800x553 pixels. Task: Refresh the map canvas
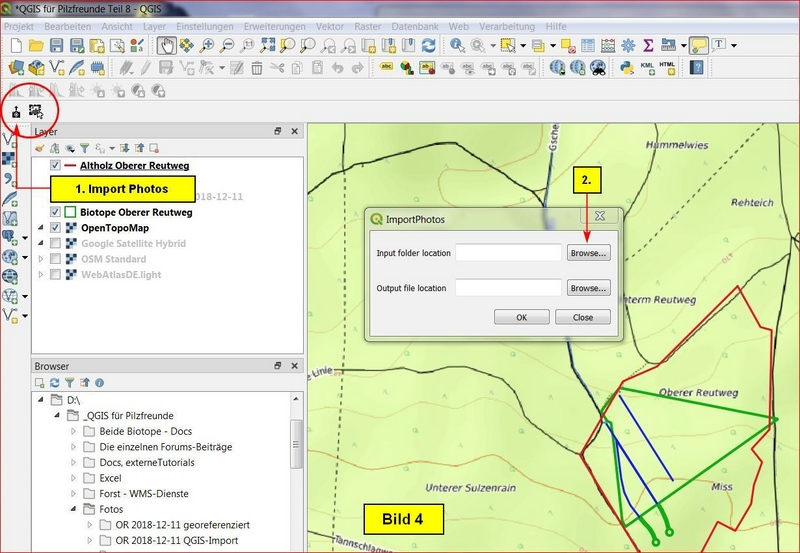429,45
